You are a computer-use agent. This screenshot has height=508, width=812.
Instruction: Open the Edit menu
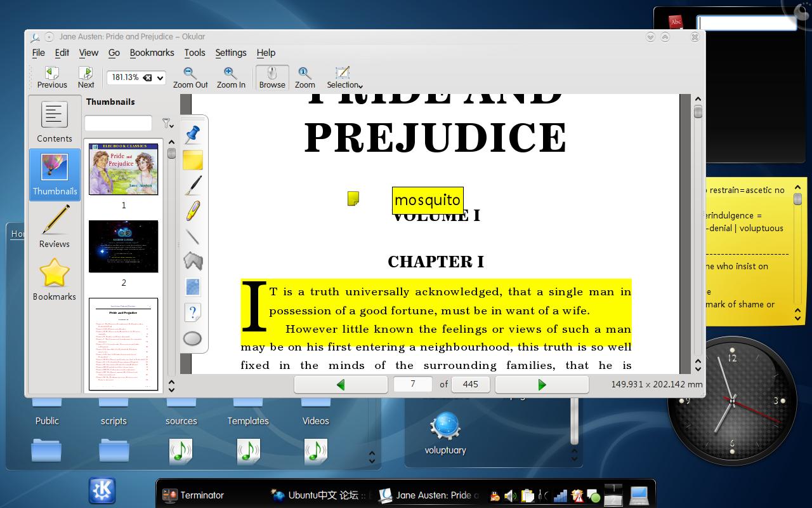tap(62, 53)
